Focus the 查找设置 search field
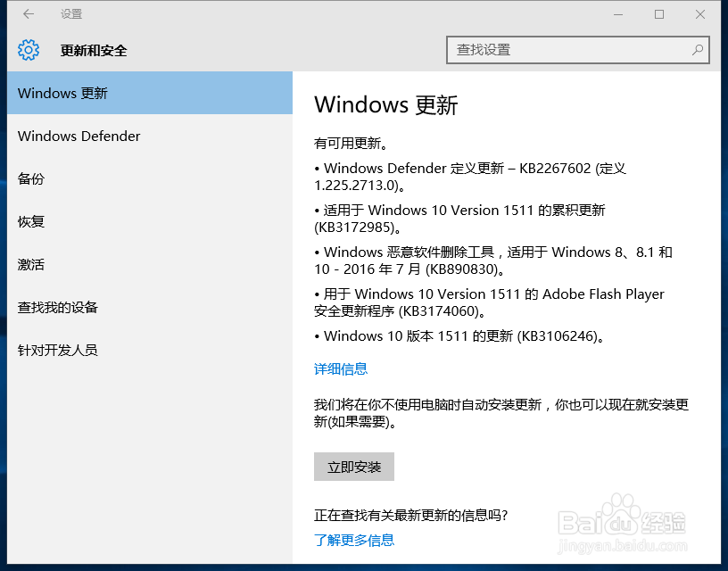Image resolution: width=728 pixels, height=571 pixels. pos(578,50)
